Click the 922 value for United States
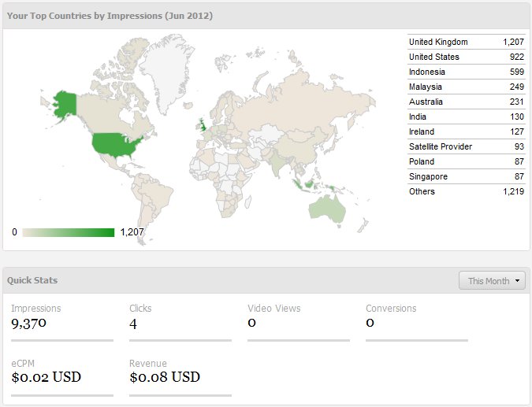Screen dimensions: 532x407 (x=517, y=57)
